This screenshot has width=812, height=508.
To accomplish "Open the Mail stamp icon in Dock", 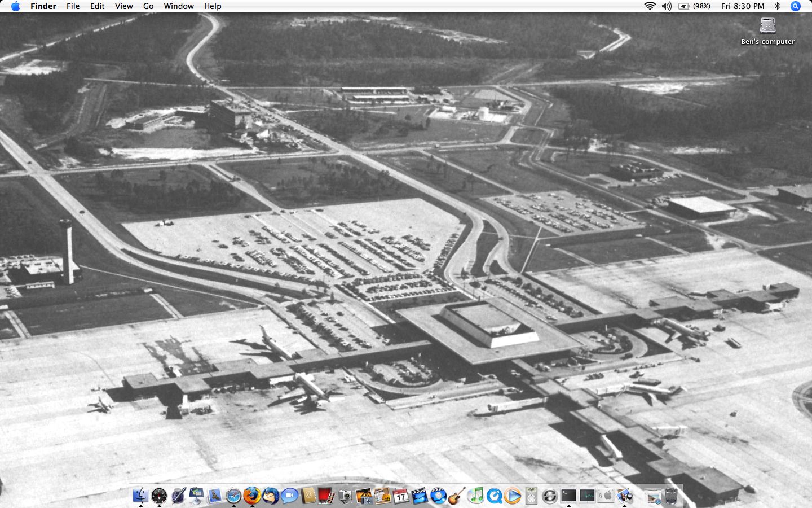I will click(x=215, y=496).
